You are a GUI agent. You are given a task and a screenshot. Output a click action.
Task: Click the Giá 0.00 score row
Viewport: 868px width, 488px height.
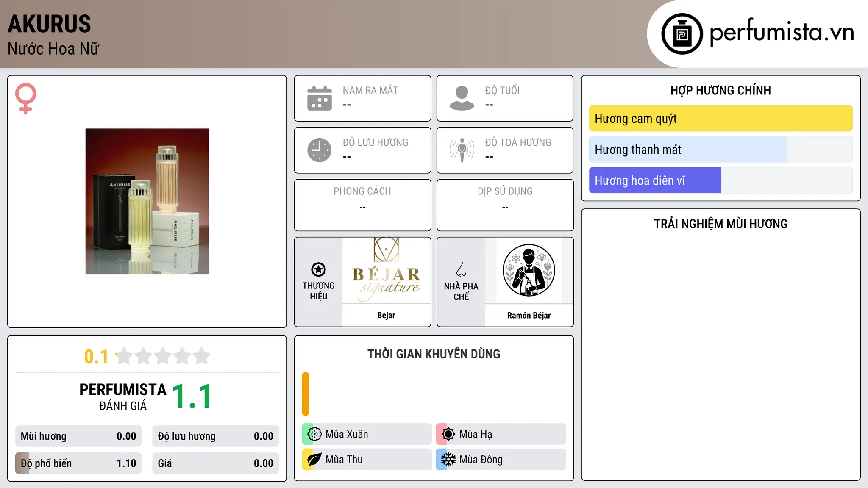pos(216,463)
